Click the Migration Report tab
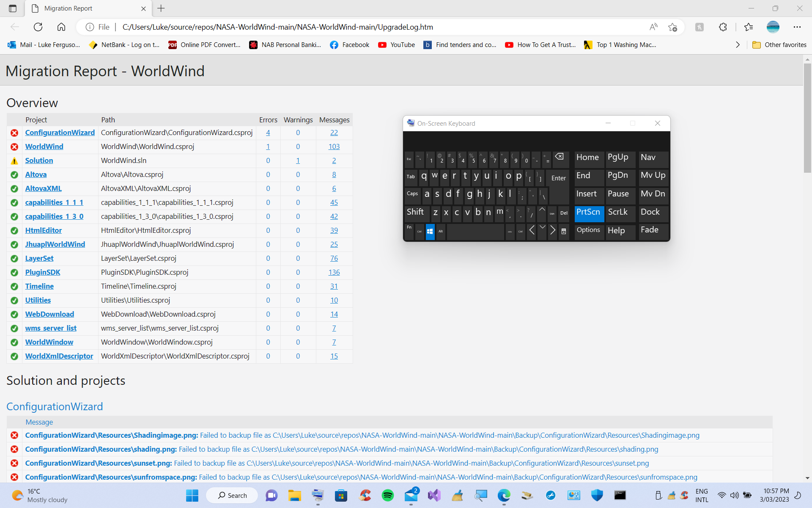Screen dimensions: 812x508 88,8
